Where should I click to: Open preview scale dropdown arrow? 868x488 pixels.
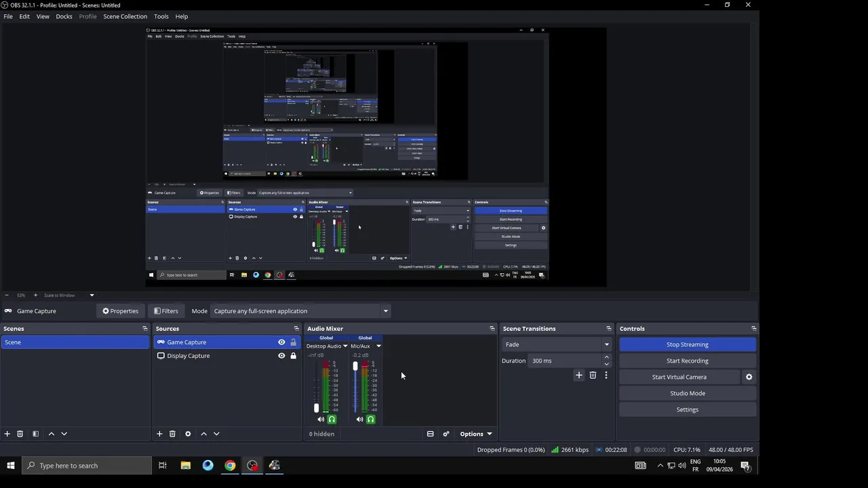[92, 296]
